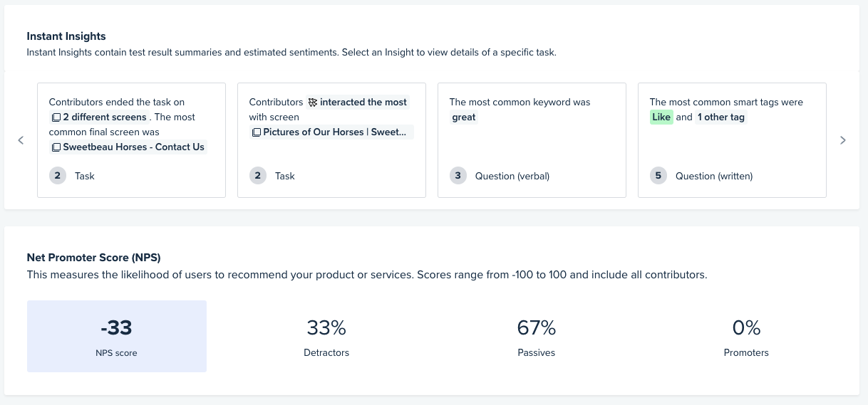Select the 'great' keyword chip
Image resolution: width=868 pixels, height=405 pixels.
pyautogui.click(x=464, y=117)
